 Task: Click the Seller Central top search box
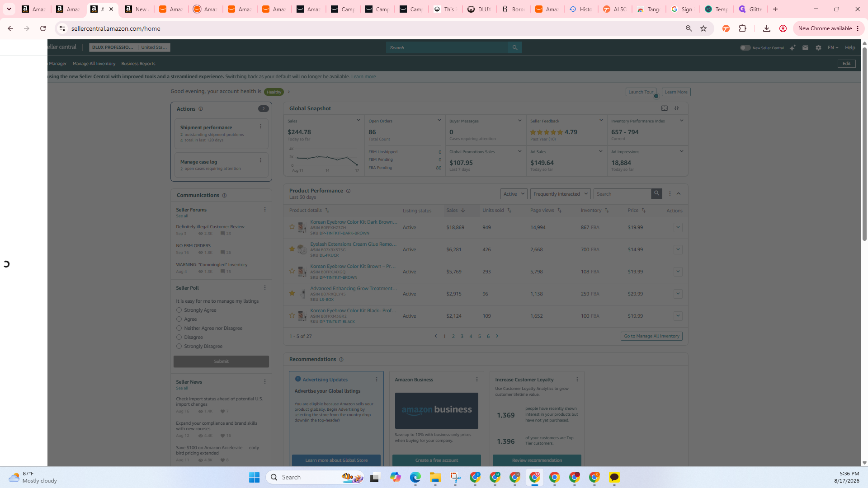click(x=448, y=47)
